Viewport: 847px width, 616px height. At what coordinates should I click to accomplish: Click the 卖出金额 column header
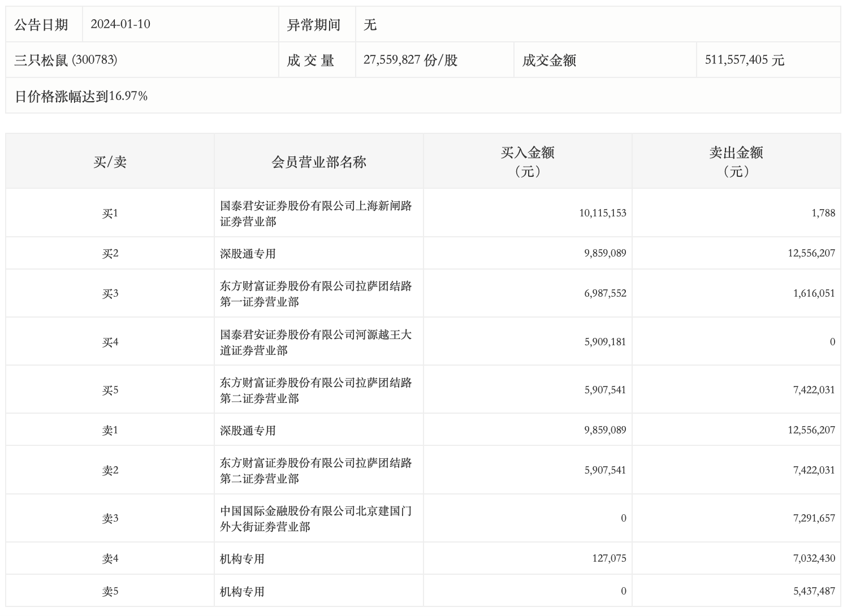pos(736,161)
